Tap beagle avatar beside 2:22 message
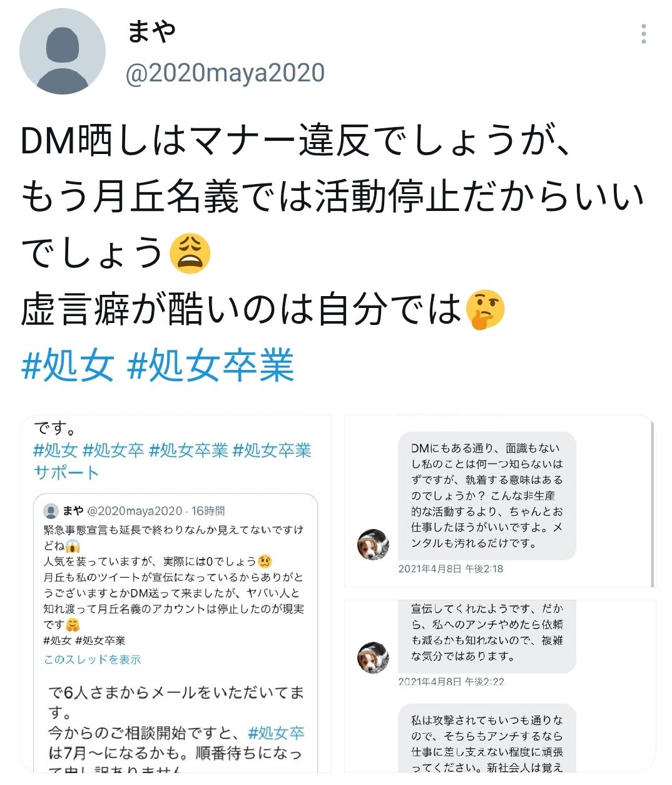 pyautogui.click(x=374, y=658)
